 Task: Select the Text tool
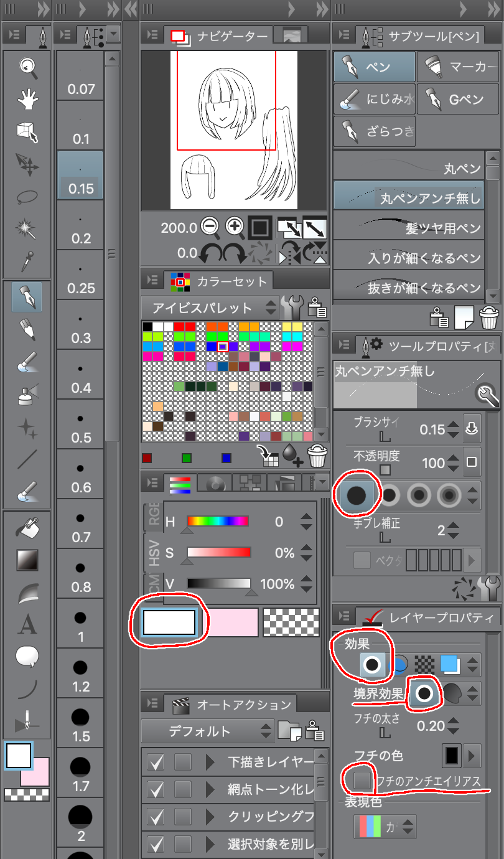click(27, 624)
